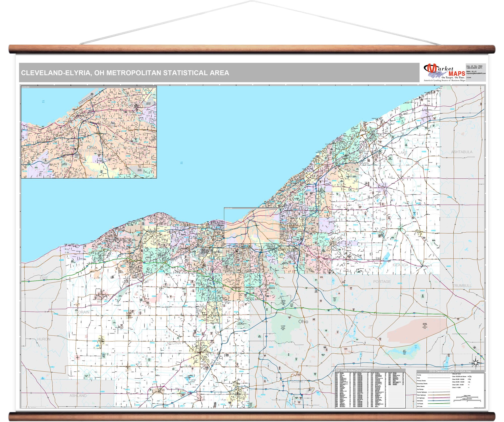Click the mapsales@MarketMAPS.com email address

pos(476,73)
